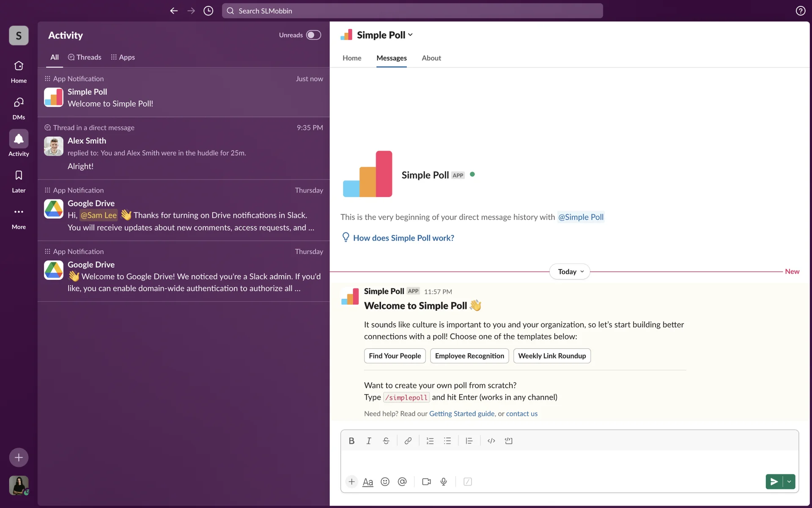Toggle the ordered list formatting

click(x=430, y=441)
